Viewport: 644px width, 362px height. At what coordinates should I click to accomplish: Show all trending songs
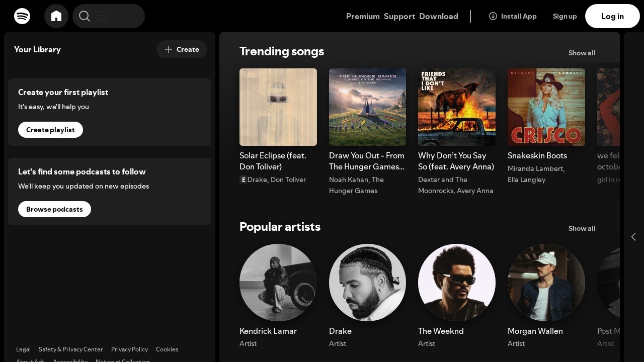582,53
